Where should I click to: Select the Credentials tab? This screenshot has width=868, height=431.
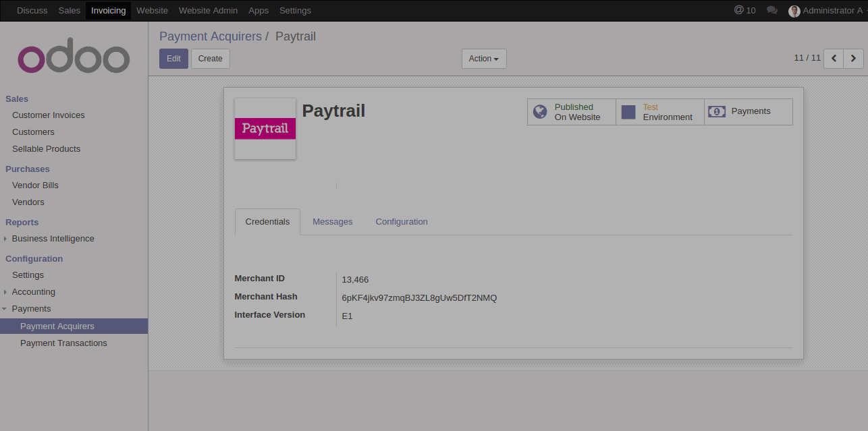click(267, 222)
